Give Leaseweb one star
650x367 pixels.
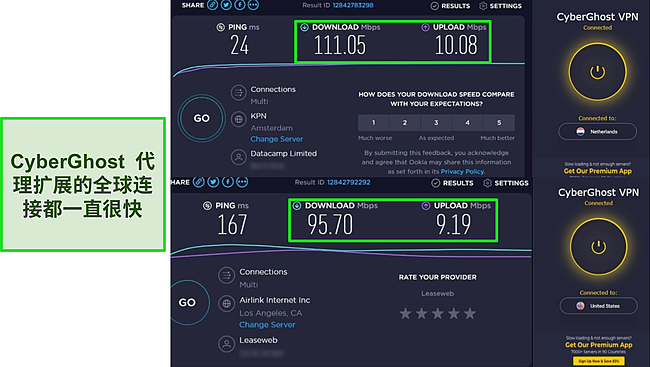[x=405, y=314]
